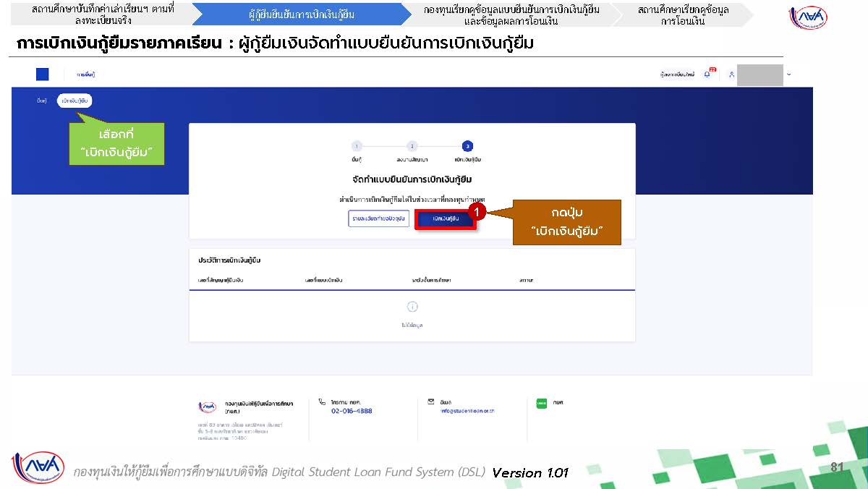Click the user profile icon

[731, 75]
